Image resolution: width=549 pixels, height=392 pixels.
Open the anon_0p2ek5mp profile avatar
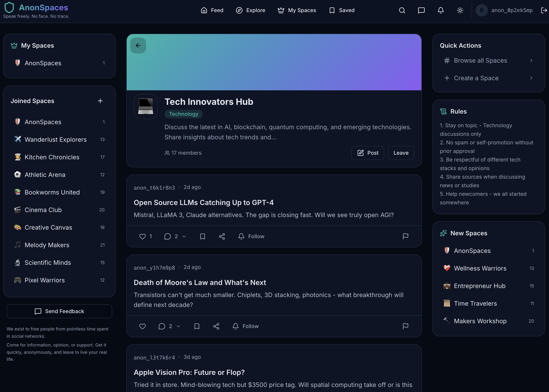481,10
